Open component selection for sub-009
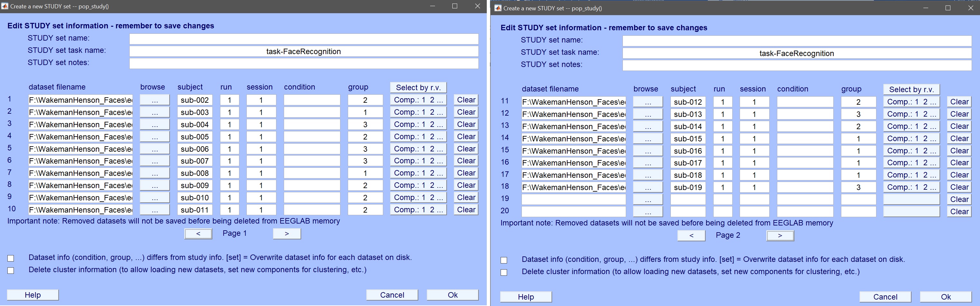The image size is (980, 306). pos(418,185)
